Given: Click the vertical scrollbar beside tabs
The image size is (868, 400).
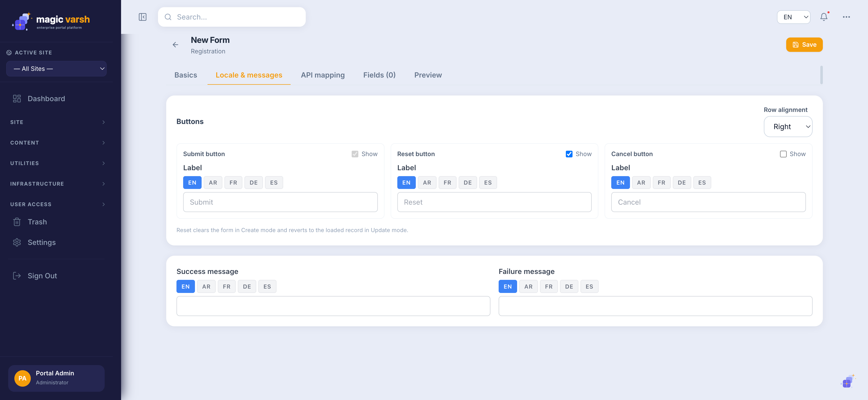Looking at the screenshot, I should (821, 75).
